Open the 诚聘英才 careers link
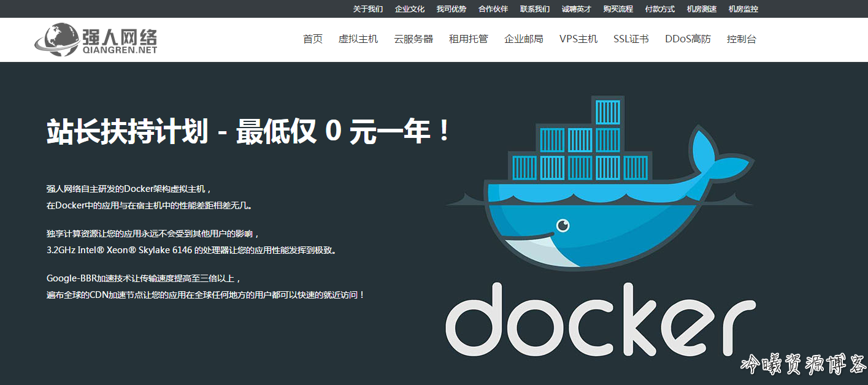Image resolution: width=868 pixels, height=385 pixels. click(577, 9)
